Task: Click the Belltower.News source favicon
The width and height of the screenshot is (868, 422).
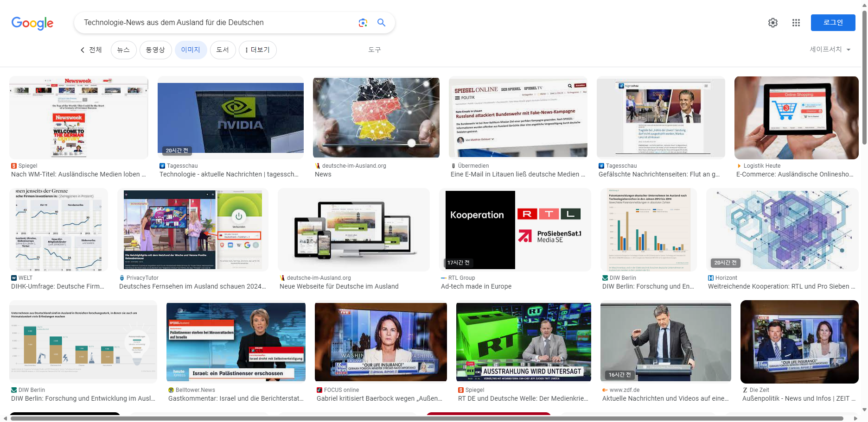Action: 171,390
